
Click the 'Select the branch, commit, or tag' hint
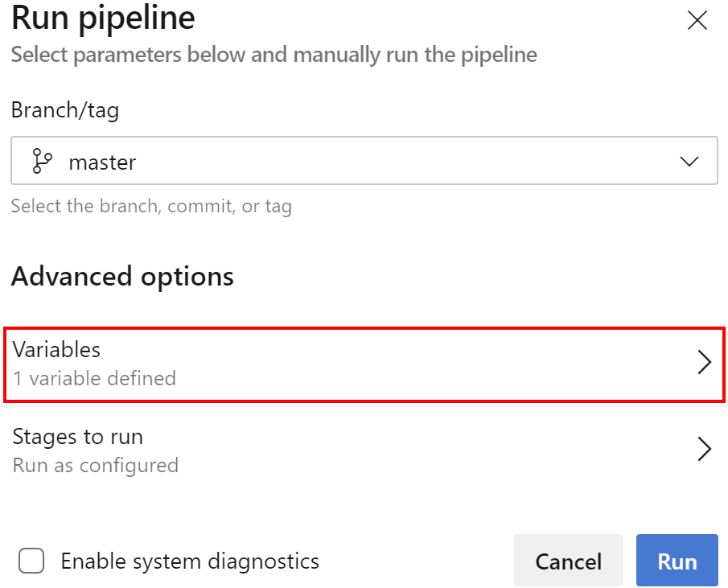[151, 206]
